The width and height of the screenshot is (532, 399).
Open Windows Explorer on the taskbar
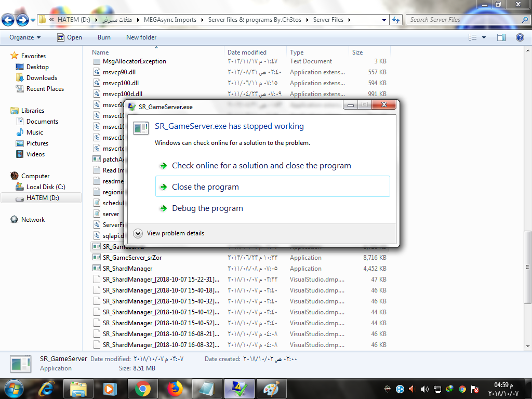tap(79, 389)
